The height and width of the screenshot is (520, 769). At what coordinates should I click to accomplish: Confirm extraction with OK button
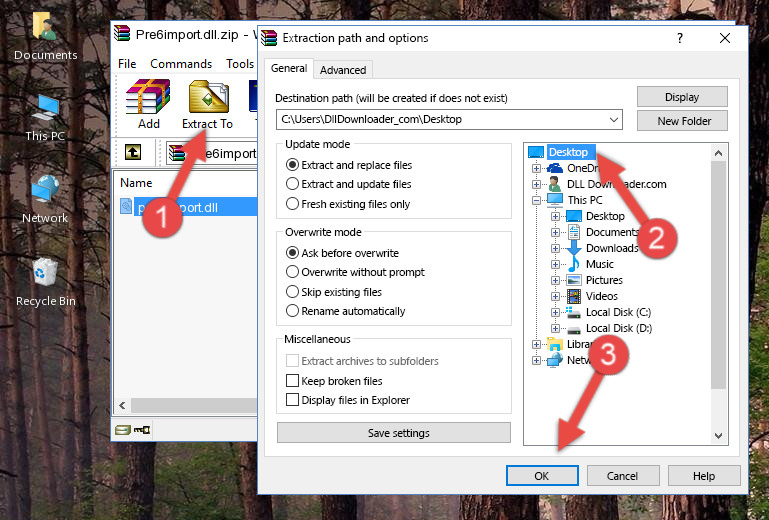[542, 475]
